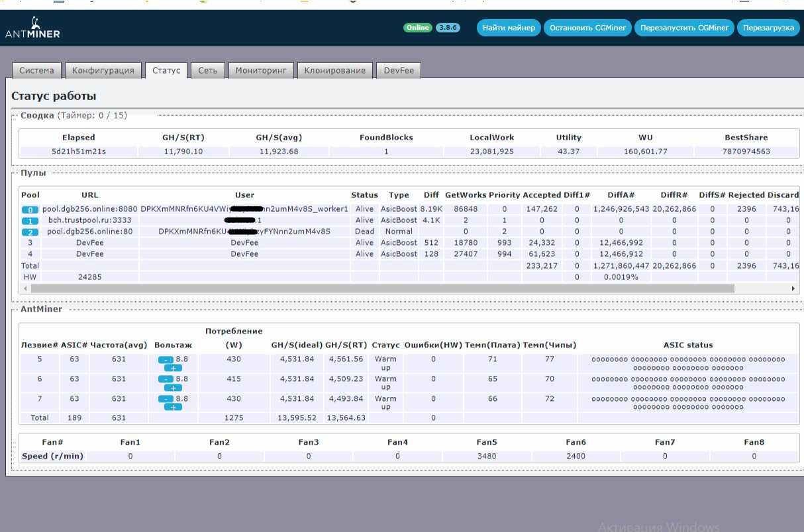804x532 pixels.
Task: Click the blade 7 GH/S(RT) value 4,493.84
Action: click(x=346, y=399)
